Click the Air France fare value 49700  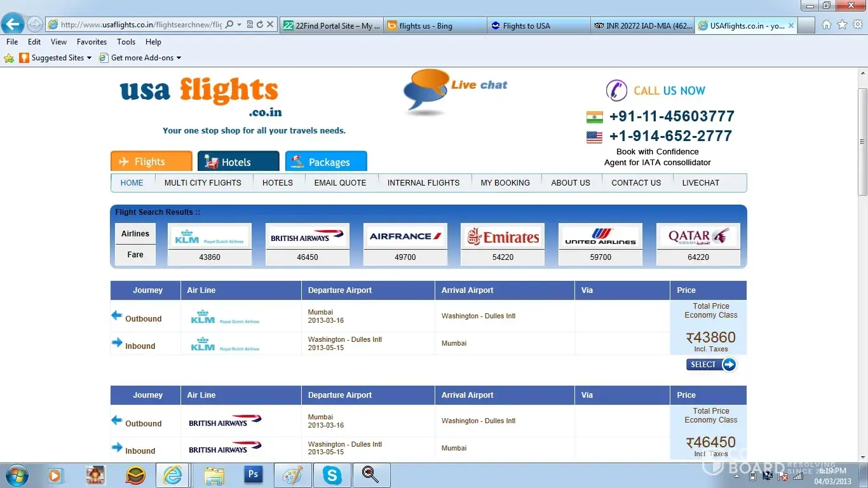[x=405, y=257]
